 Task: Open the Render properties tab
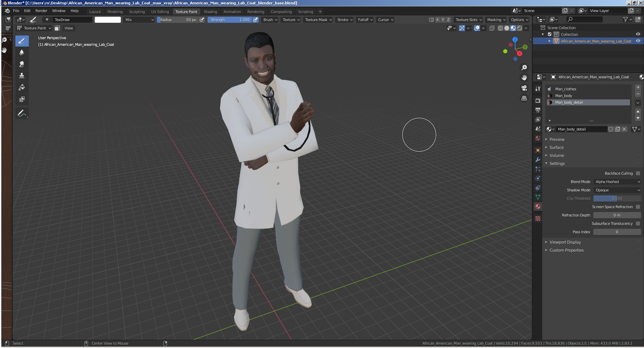[538, 101]
